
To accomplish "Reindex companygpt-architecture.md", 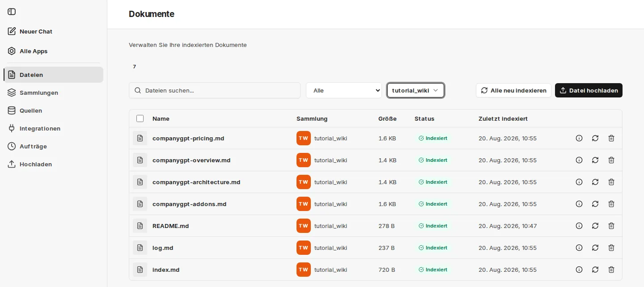I will 595,182.
